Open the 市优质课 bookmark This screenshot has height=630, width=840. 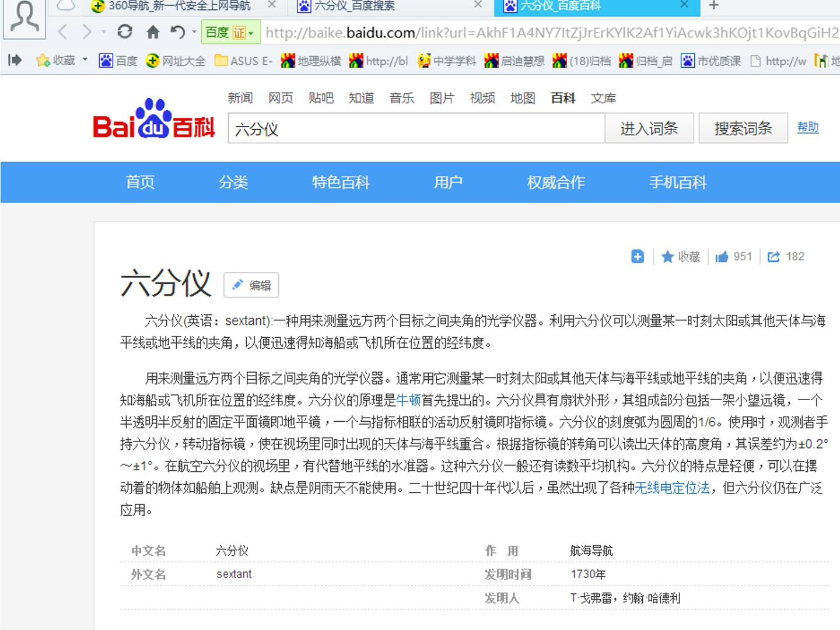(711, 61)
